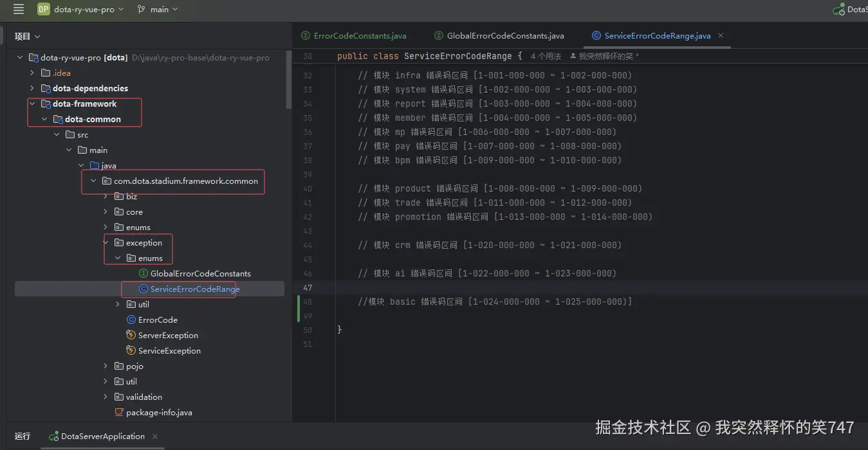868x450 pixels.
Task: Select ServiceException in project tree
Action: pos(169,350)
